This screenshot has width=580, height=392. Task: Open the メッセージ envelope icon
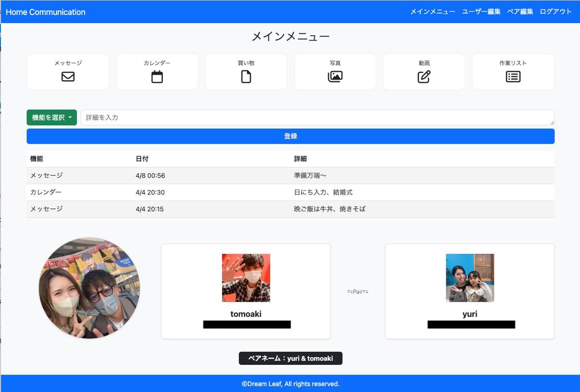click(x=68, y=76)
